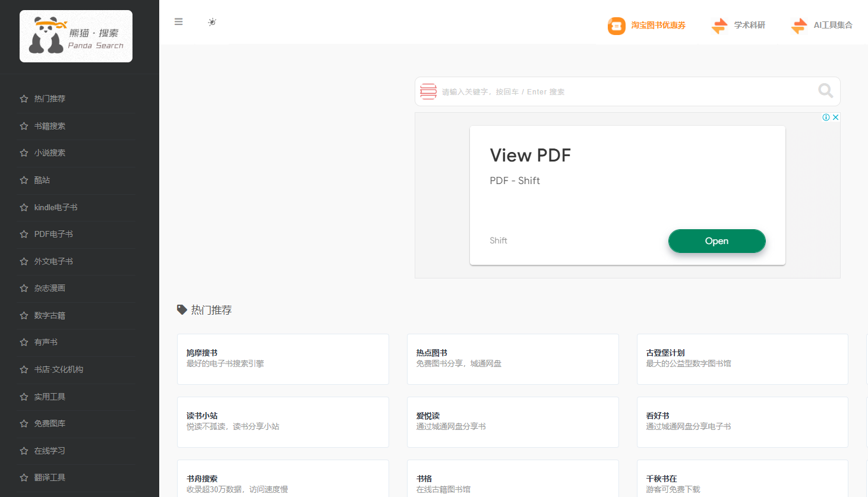Click the red stacked-books search engine icon
The width and height of the screenshot is (868, 497).
(428, 91)
